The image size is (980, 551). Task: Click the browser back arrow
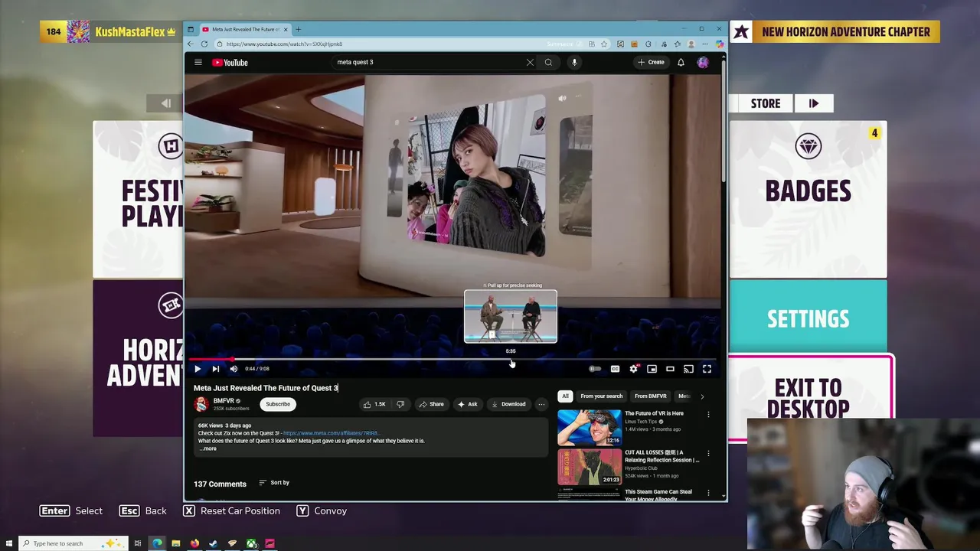tap(191, 44)
